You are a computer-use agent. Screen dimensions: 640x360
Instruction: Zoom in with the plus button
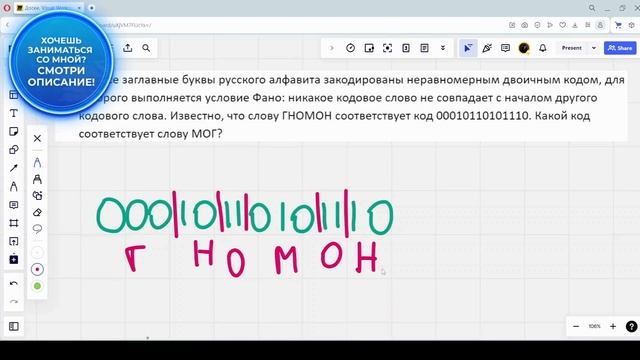click(x=613, y=327)
